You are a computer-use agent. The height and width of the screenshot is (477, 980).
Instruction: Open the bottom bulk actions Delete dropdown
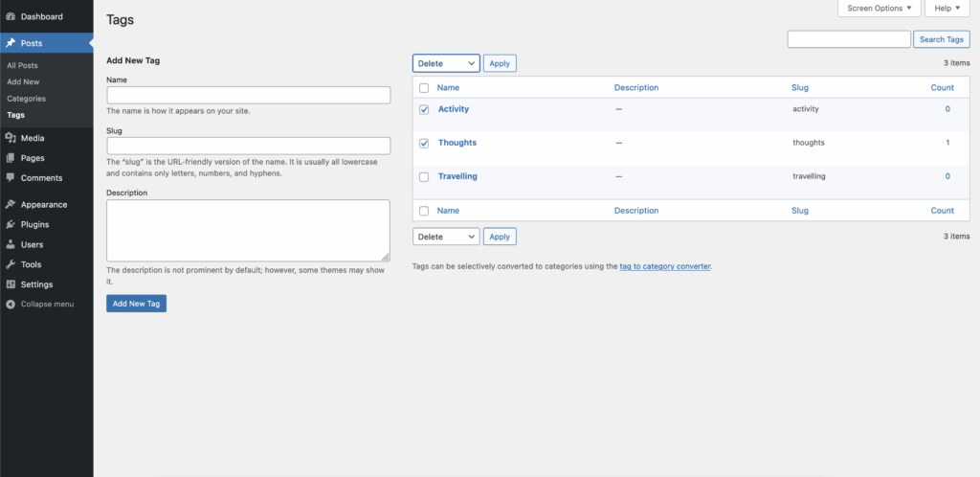[446, 237]
